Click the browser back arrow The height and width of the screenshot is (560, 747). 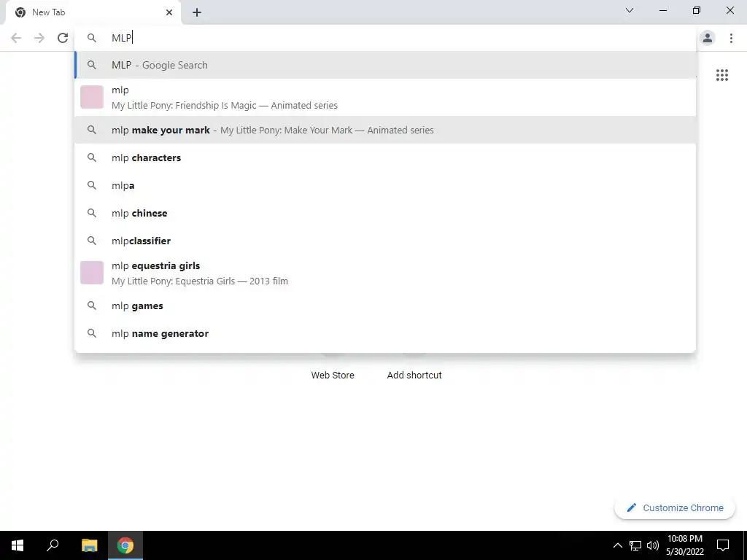click(x=16, y=38)
